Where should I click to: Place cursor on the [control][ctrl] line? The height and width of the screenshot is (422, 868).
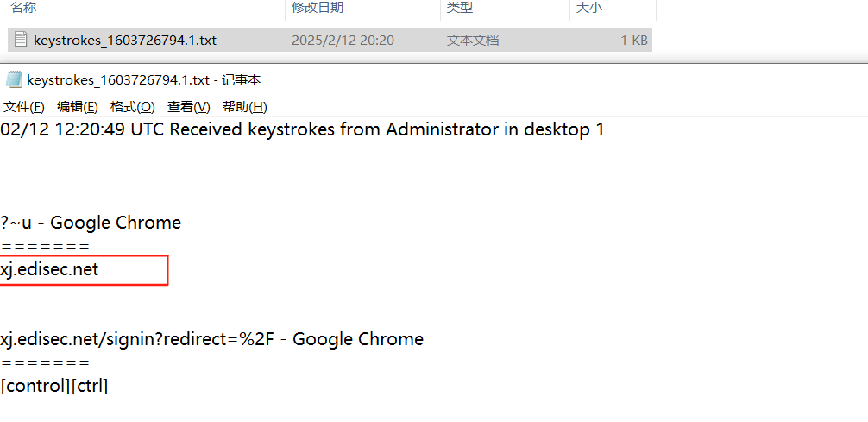[x=54, y=386]
